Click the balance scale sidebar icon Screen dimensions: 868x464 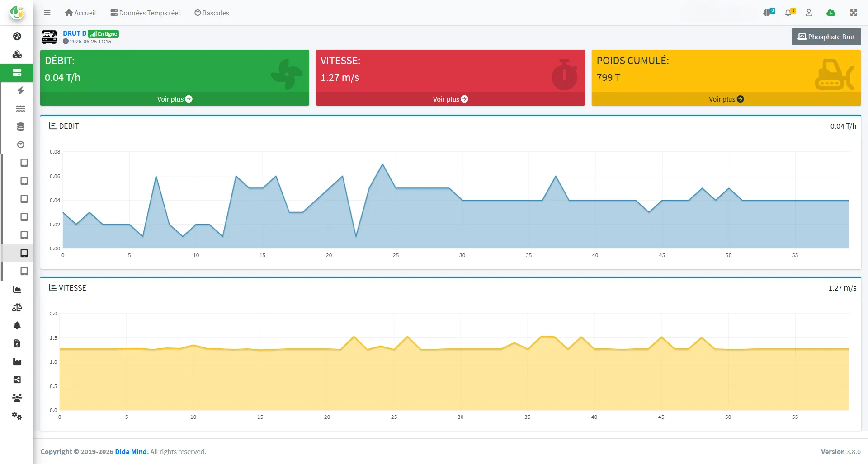click(x=17, y=307)
